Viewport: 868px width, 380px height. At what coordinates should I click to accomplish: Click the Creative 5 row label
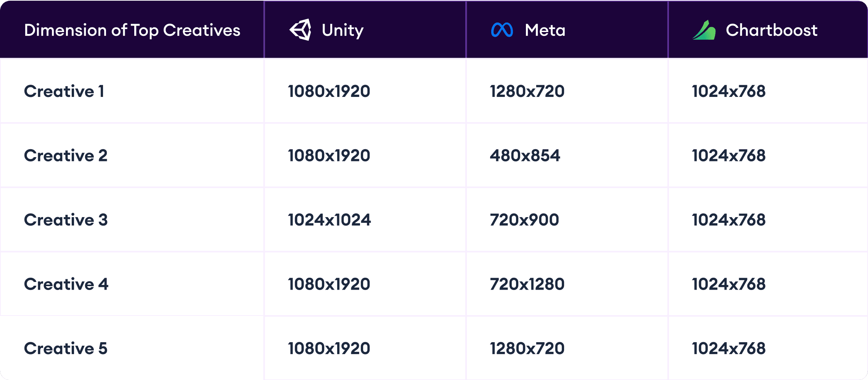(x=66, y=348)
